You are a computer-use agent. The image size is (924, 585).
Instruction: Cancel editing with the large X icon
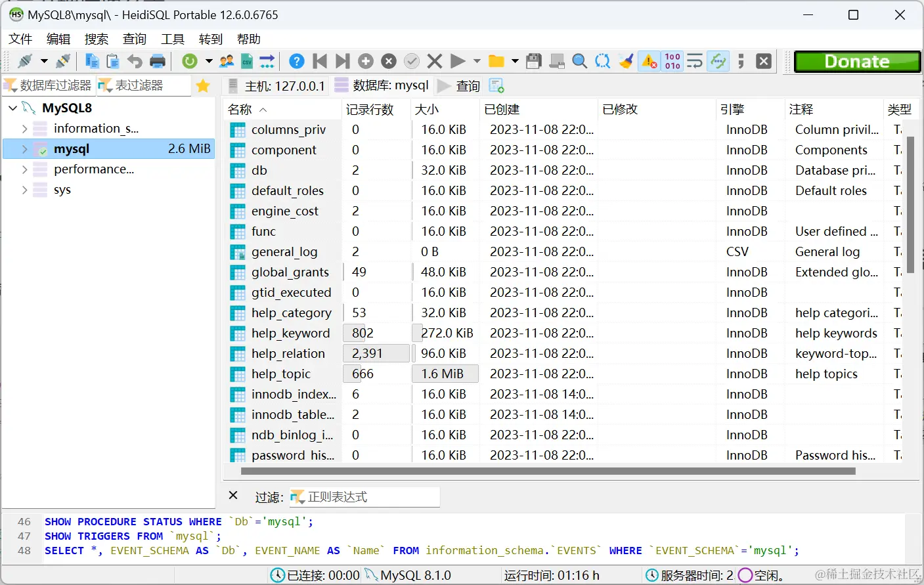pyautogui.click(x=435, y=61)
